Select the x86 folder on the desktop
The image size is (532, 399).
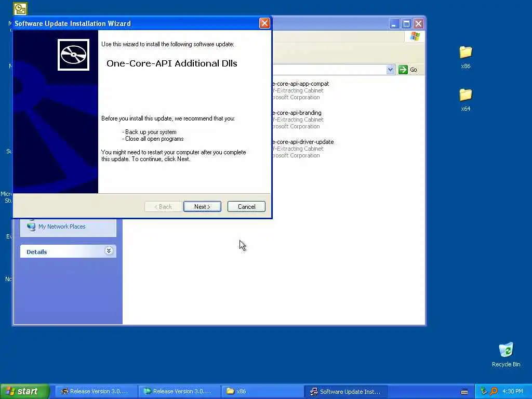(465, 57)
